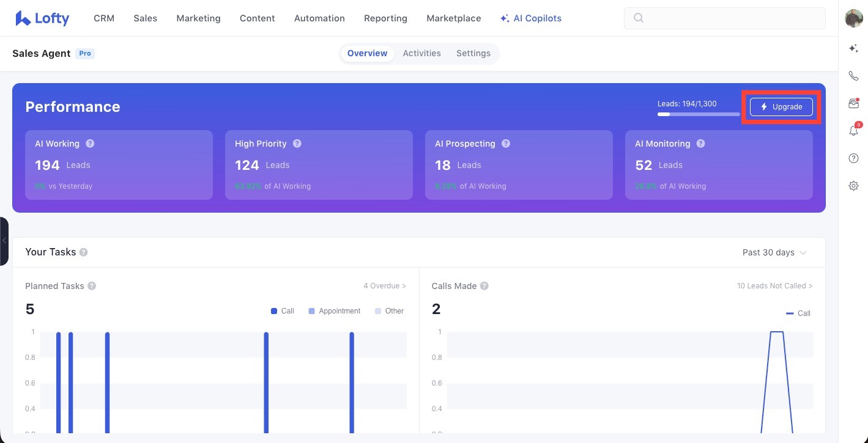The image size is (868, 443).
Task: Open the Sales menu
Action: coord(146,18)
